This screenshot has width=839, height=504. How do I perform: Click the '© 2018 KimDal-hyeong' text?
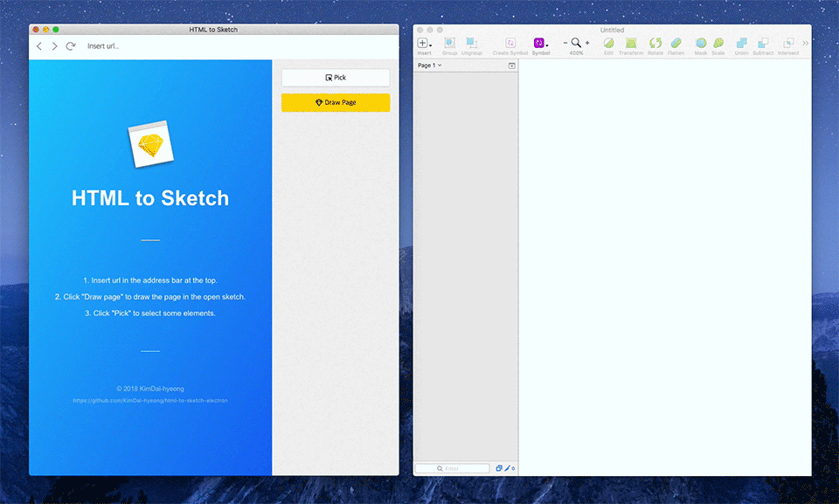[x=150, y=389]
